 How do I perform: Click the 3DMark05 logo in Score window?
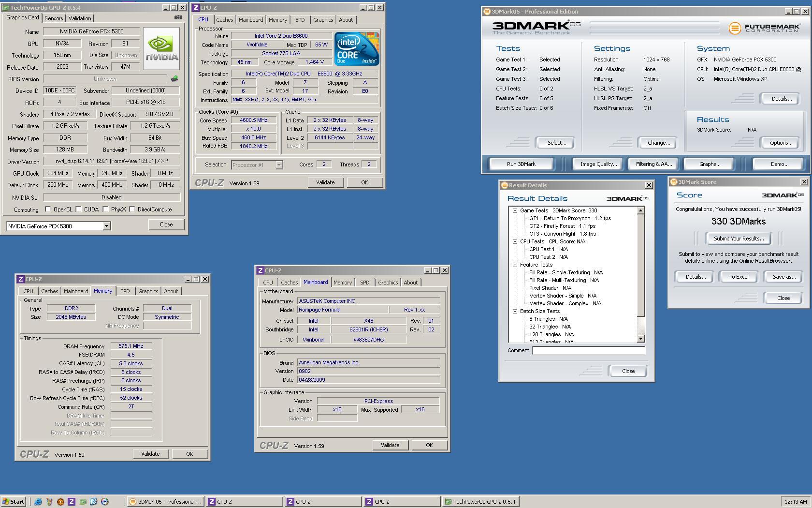(783, 195)
